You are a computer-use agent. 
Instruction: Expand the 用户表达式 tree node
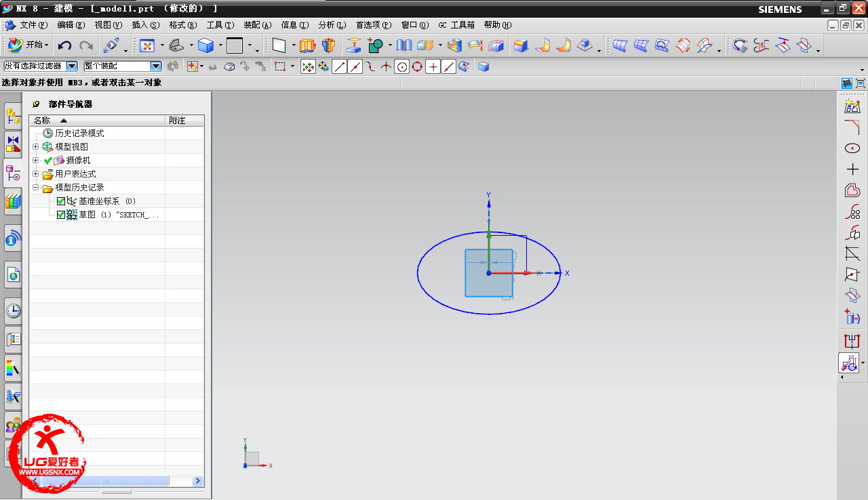coord(35,174)
